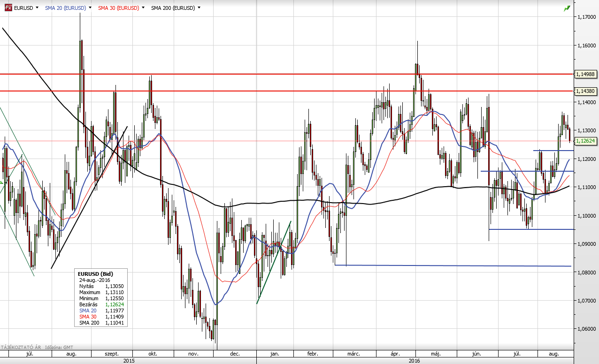Image resolution: width=599 pixels, height=364 pixels.
Task: Open the SMA 200 (EURUSD) dropdown arrow
Action: (199, 8)
